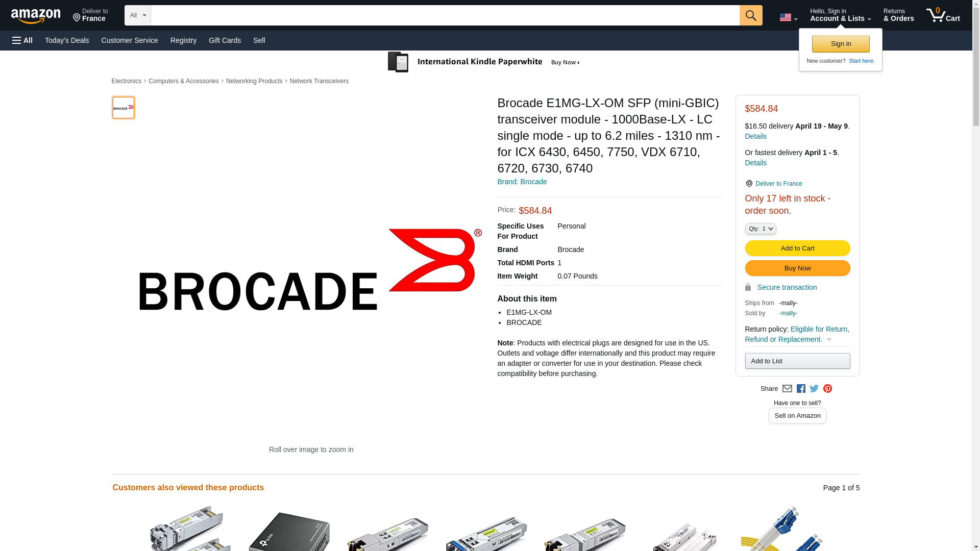Click the Add to Cart button
Image resolution: width=980 pixels, height=551 pixels.
point(797,248)
